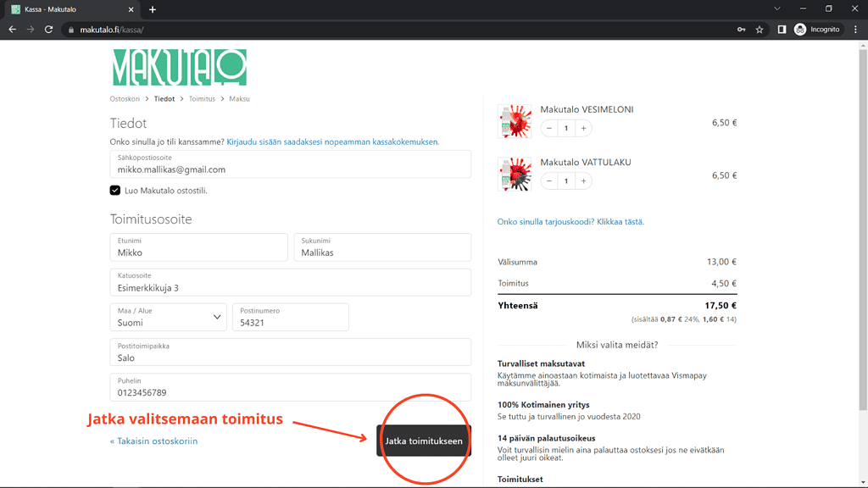Uncheck 'Luo Makutalo ostostili' checkbox
Image resolution: width=868 pixels, height=488 pixels.
pyautogui.click(x=115, y=191)
